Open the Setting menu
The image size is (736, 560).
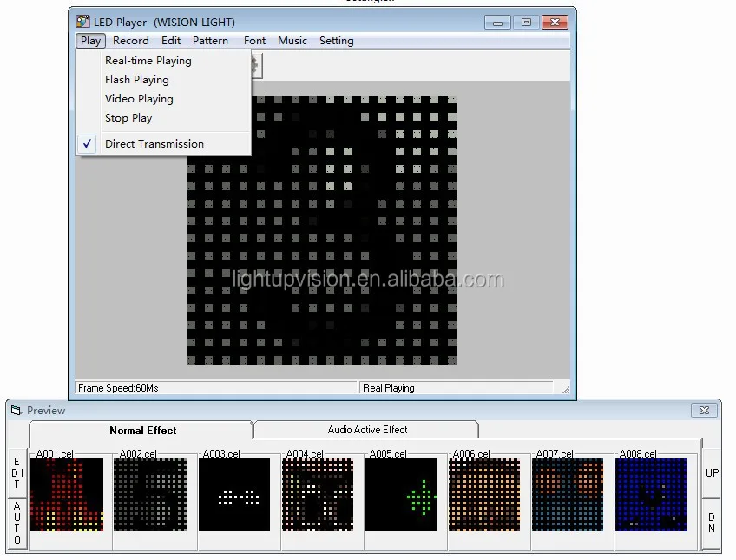(336, 41)
